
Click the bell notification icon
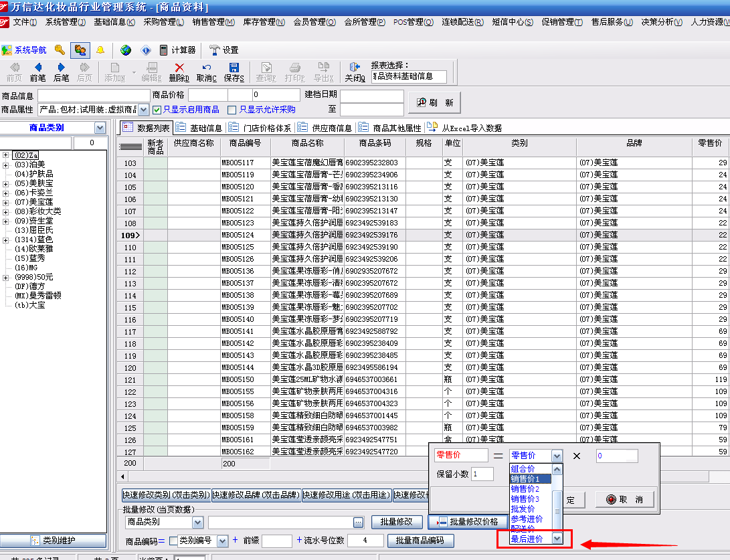click(100, 50)
